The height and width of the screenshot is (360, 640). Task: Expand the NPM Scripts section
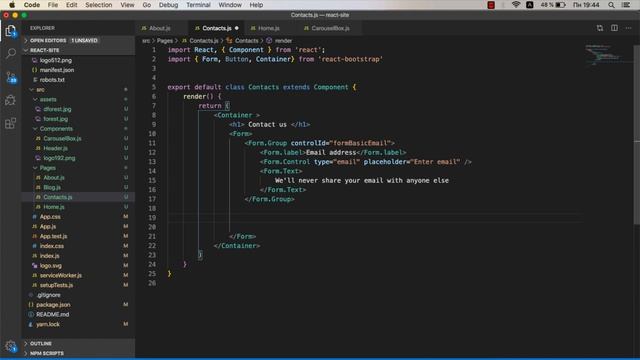tap(78, 353)
